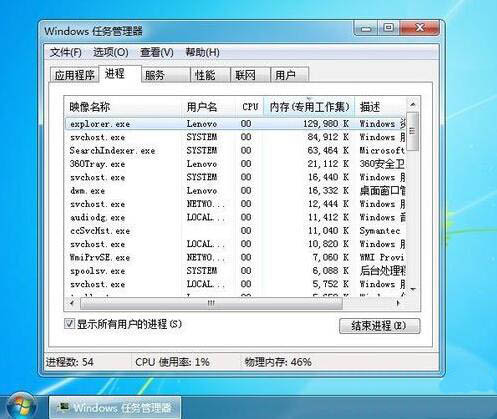Viewport: 497px width, 419px height.
Task: Select svchost.exe using 10,820 K
Action: click(235, 244)
